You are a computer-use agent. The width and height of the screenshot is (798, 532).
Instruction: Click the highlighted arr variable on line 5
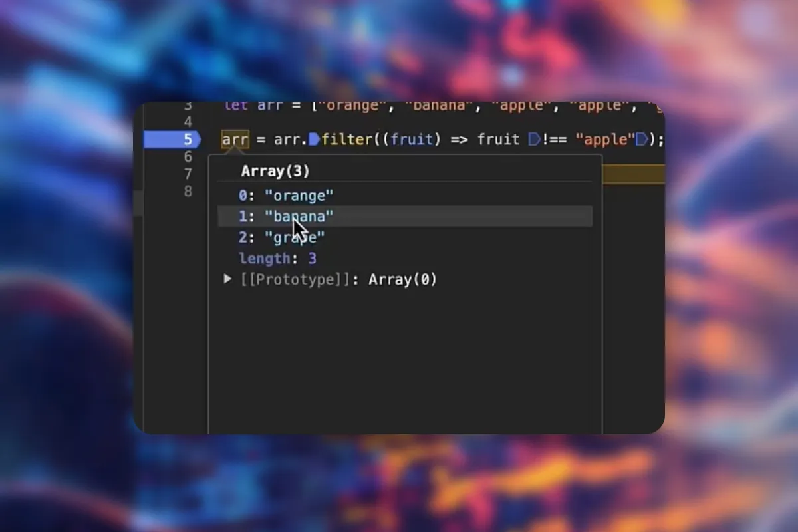coord(235,140)
